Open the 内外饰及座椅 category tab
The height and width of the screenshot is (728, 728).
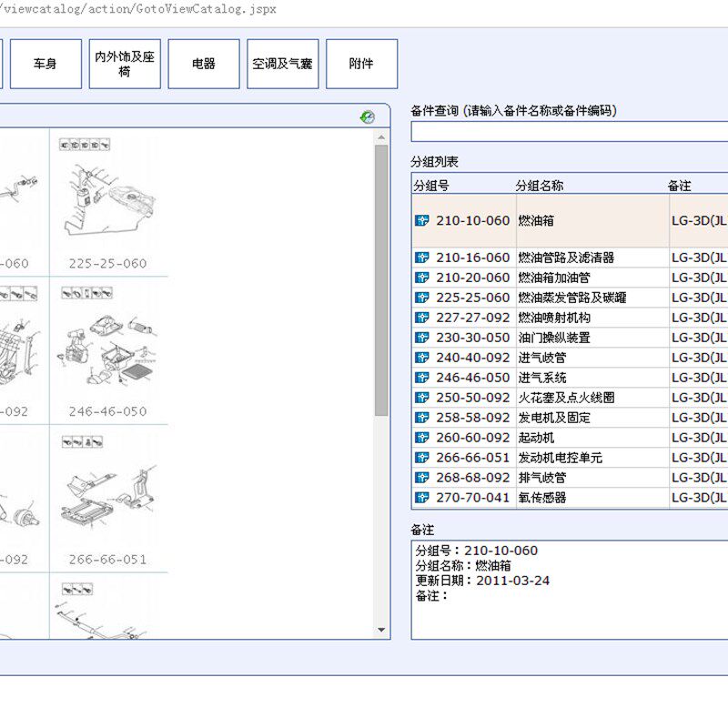coord(125,64)
